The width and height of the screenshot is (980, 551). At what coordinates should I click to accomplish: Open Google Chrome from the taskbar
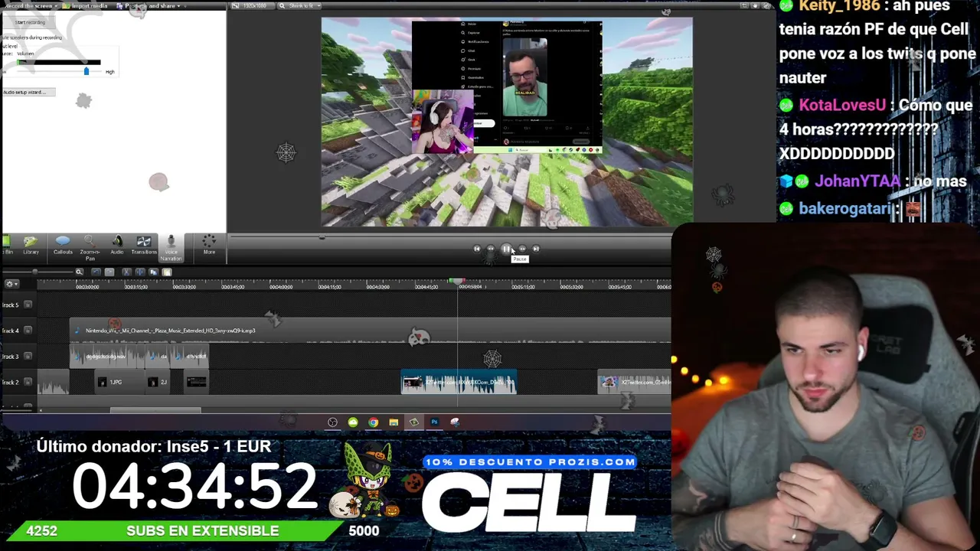[373, 422]
